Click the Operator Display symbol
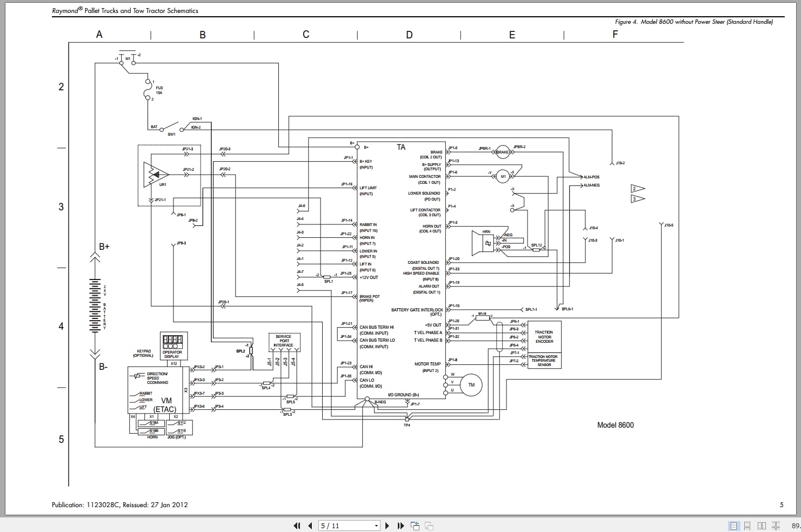Screen dimensions: 801x532 tap(172, 346)
